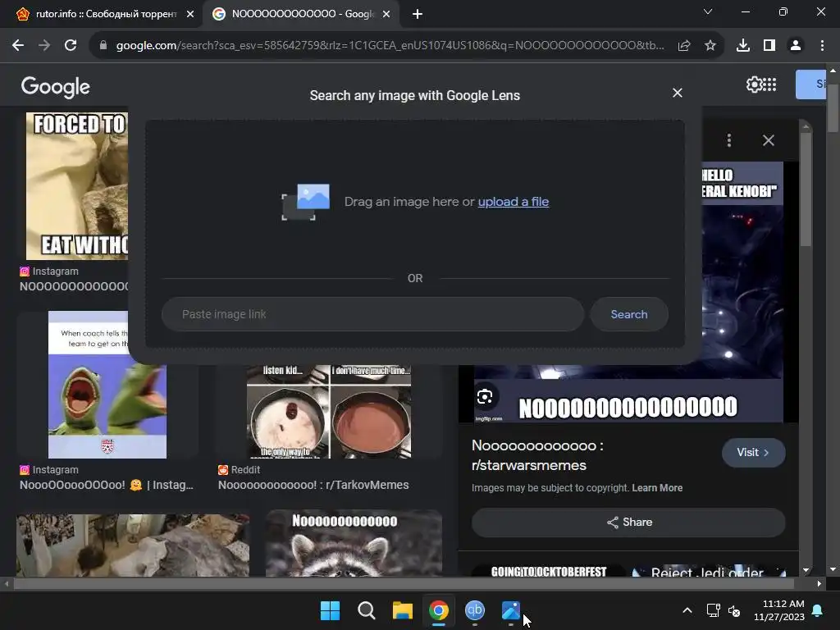Open the raccoon Nooooo meme thumbnail
Image resolution: width=840 pixels, height=630 pixels.
coord(354,543)
